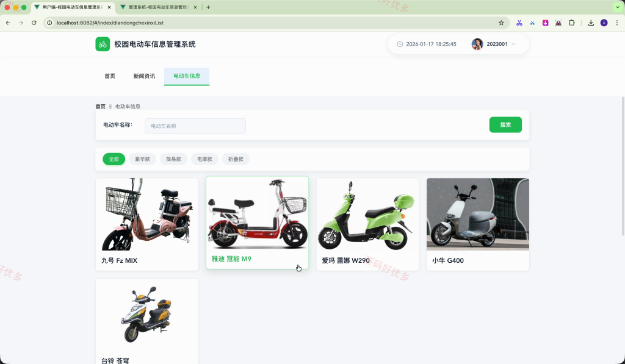Click the green bicycle logo icon
The height and width of the screenshot is (364, 625).
[103, 45]
